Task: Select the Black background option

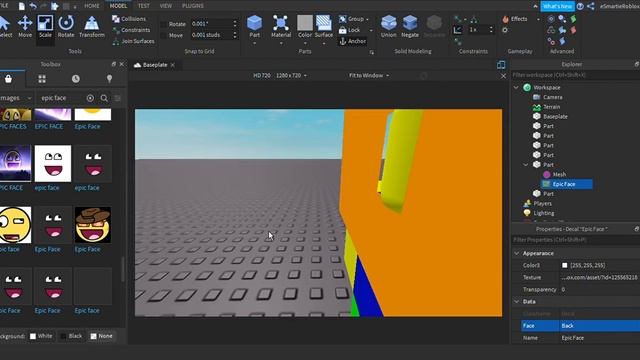Action: tap(71, 336)
